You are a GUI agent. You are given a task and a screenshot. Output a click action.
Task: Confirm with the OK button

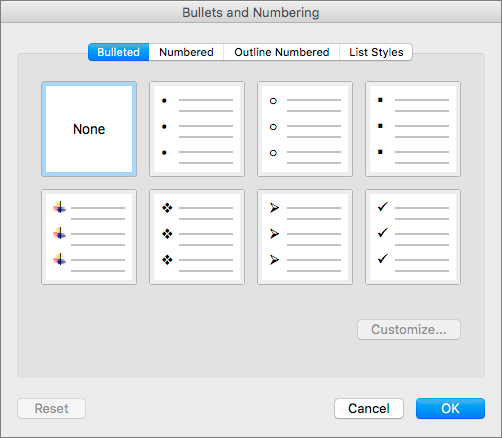450,408
